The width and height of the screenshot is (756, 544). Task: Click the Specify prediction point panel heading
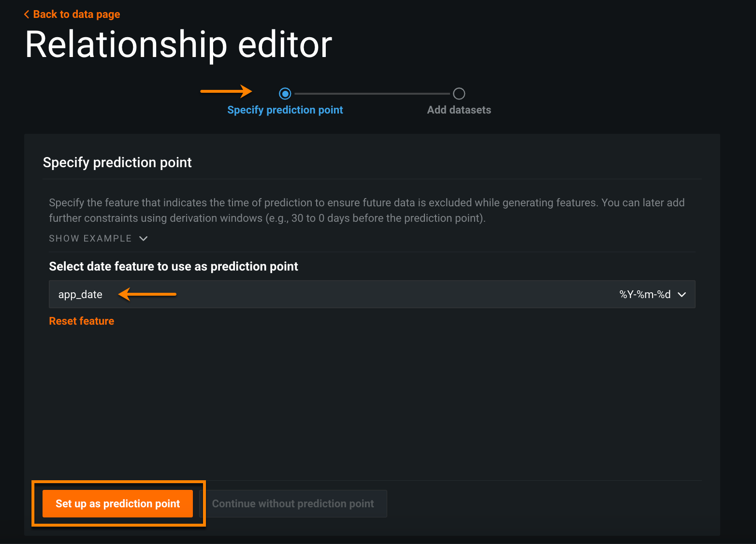pos(117,163)
